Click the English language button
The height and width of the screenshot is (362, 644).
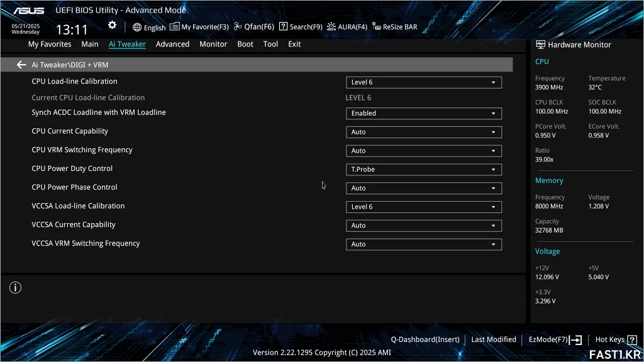point(149,28)
